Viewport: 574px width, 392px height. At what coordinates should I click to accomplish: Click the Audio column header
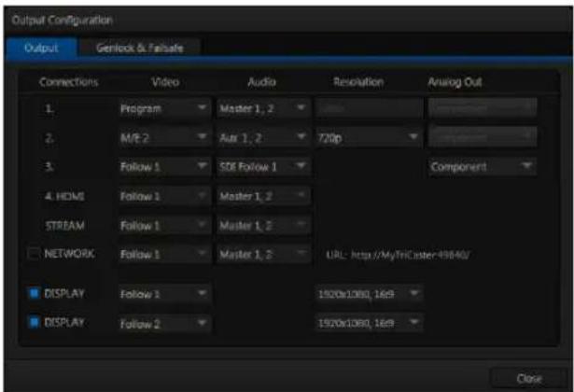pyautogui.click(x=261, y=81)
